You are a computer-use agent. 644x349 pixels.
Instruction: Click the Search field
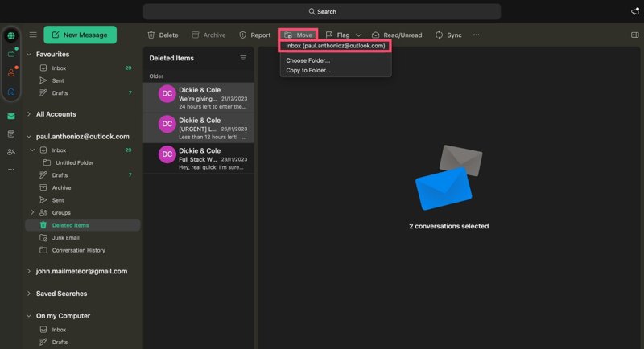click(x=322, y=11)
